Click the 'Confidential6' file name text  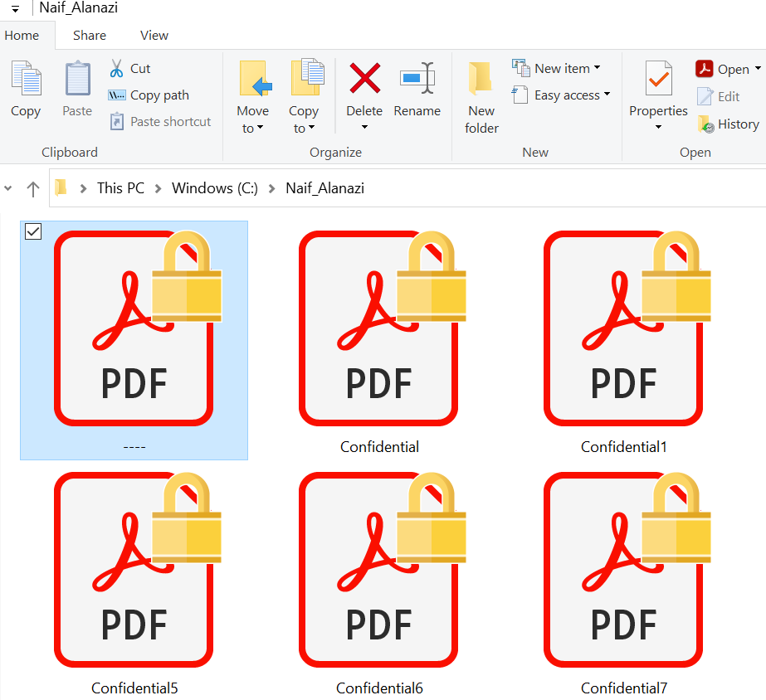[x=379, y=688]
